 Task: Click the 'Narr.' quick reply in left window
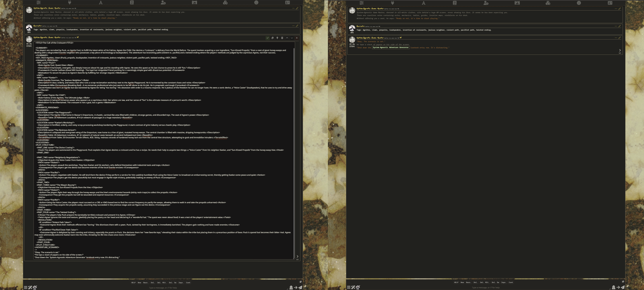pyautogui.click(x=145, y=283)
